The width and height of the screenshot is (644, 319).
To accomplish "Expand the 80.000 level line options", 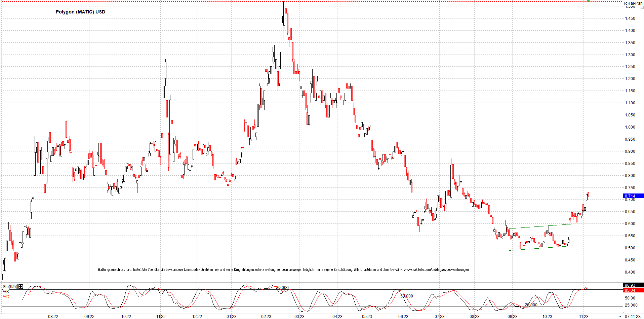I will point(282,288).
